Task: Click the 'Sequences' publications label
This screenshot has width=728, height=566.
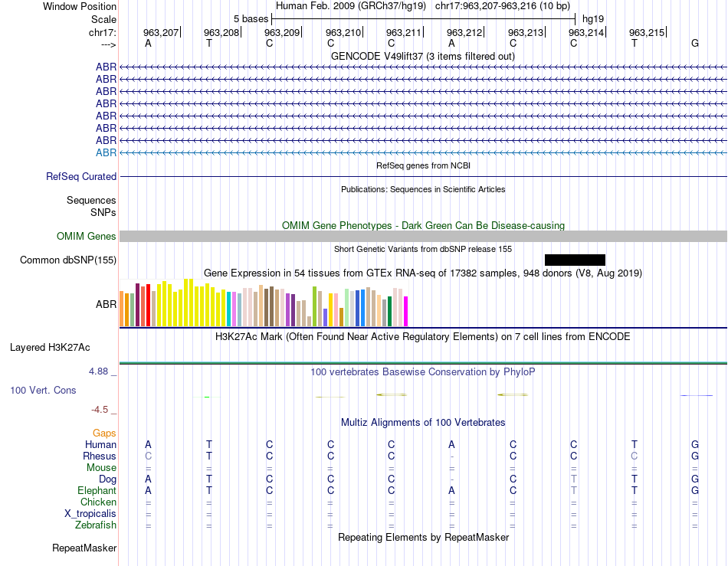Action: pyautogui.click(x=91, y=200)
